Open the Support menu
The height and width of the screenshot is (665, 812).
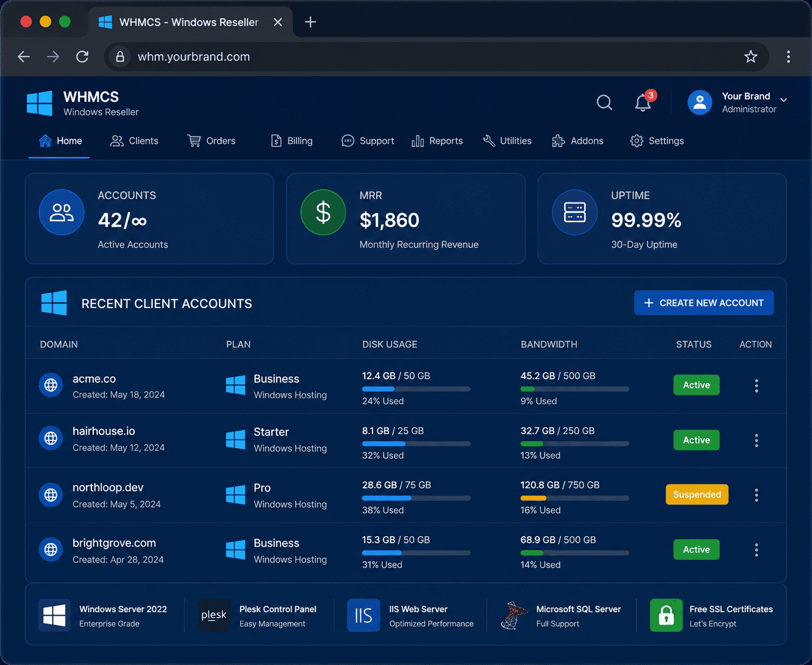tap(367, 141)
